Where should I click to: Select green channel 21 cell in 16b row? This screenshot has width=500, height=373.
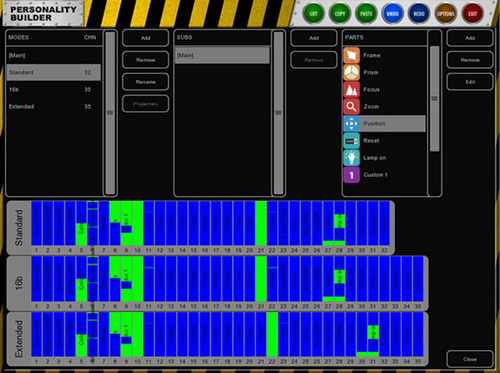(261, 279)
